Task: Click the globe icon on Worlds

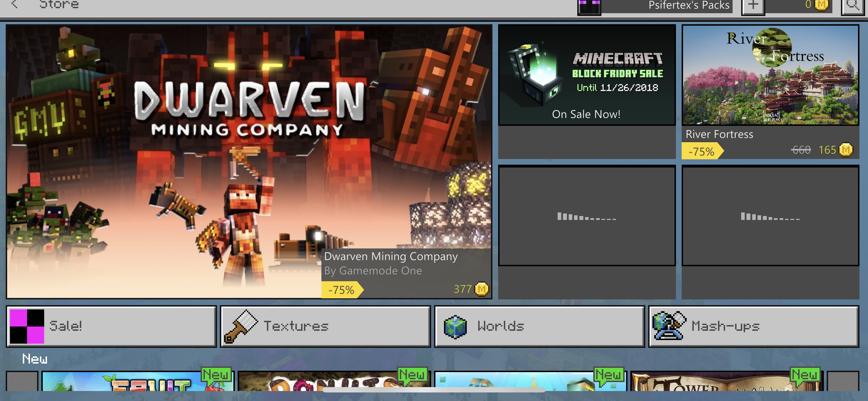Action: tap(455, 327)
